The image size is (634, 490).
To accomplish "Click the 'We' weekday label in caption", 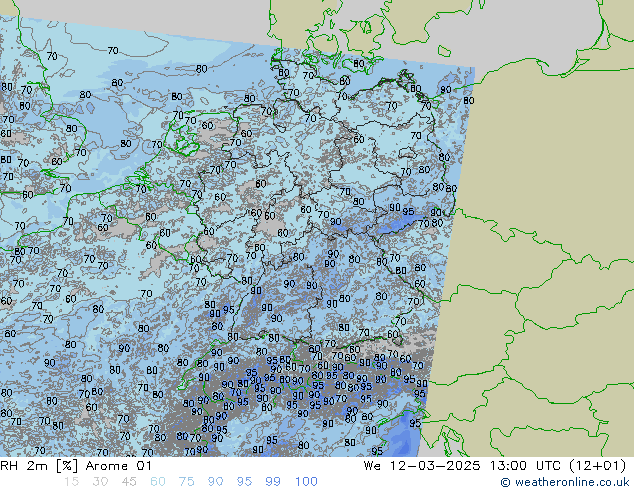I will point(372,466).
